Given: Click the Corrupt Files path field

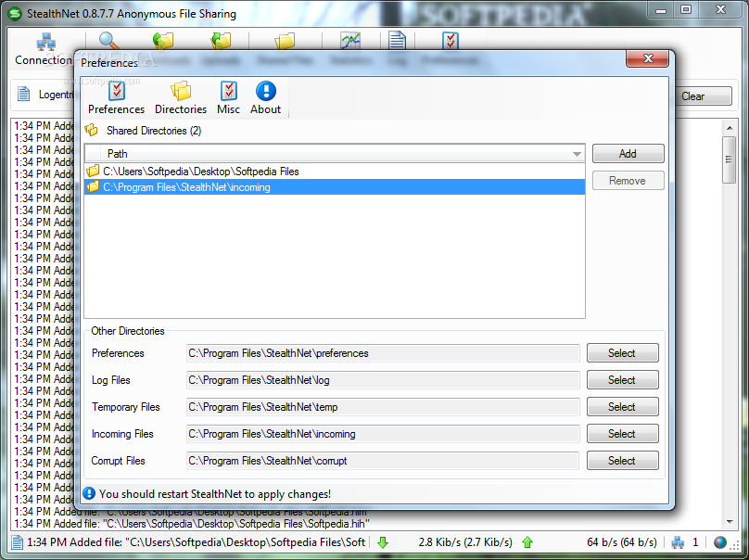Looking at the screenshot, I should (x=383, y=461).
